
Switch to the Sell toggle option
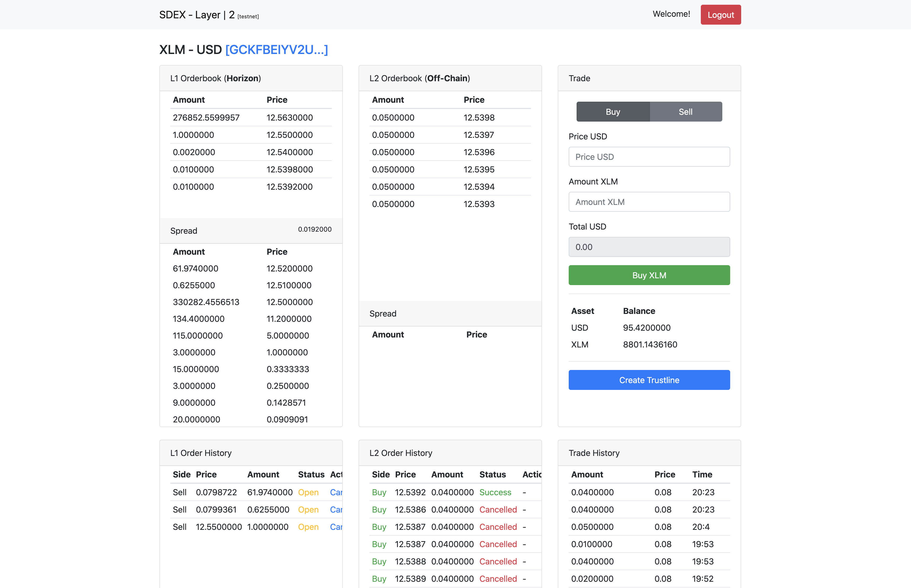coord(685,112)
